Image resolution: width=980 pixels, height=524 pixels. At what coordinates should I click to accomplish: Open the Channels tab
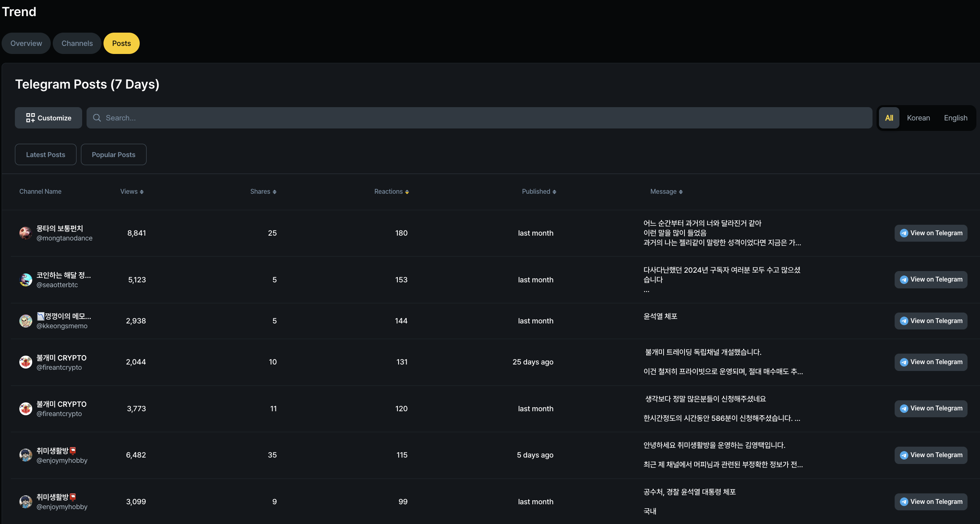77,43
